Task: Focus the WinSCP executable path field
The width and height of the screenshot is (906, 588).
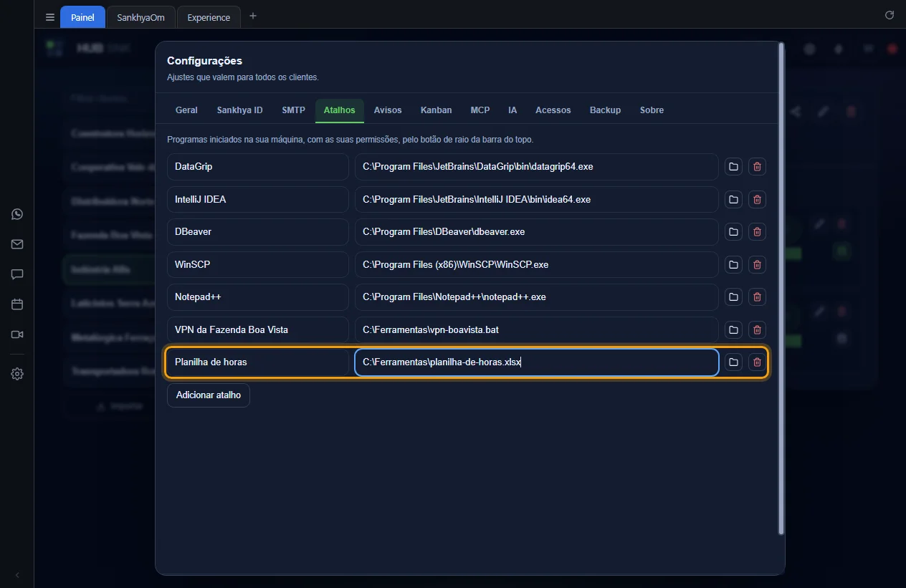Action: click(x=536, y=264)
